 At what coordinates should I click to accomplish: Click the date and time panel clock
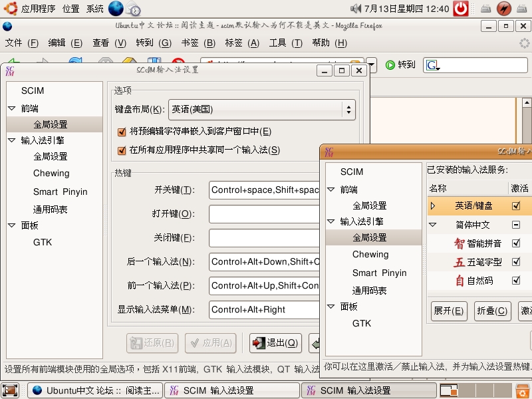tap(406, 9)
